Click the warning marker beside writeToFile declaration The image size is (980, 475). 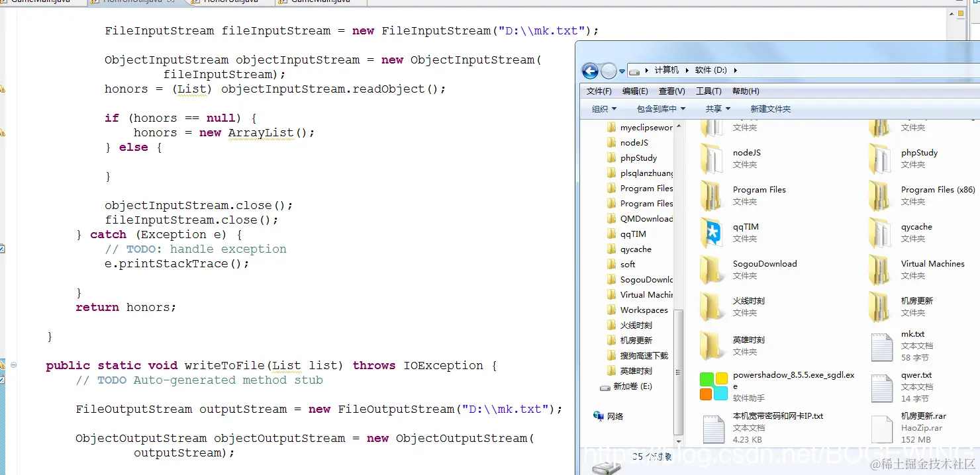coord(2,365)
